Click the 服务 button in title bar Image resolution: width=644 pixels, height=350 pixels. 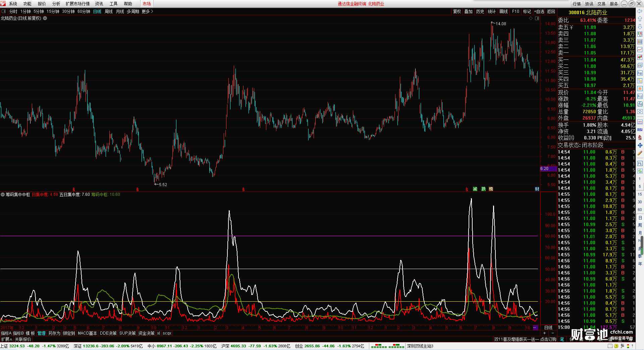click(614, 4)
